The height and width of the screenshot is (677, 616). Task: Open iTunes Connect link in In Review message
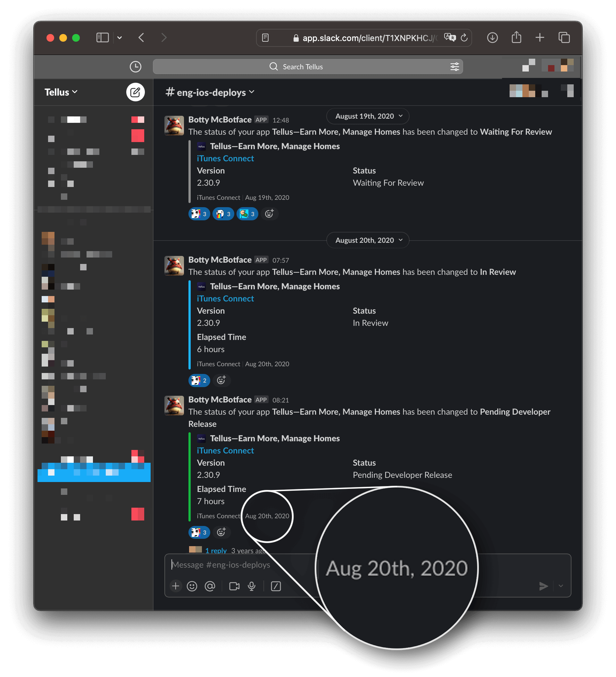(225, 299)
